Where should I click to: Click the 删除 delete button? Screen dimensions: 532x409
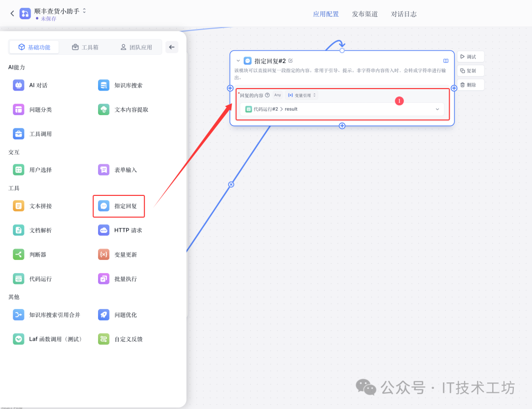point(470,85)
